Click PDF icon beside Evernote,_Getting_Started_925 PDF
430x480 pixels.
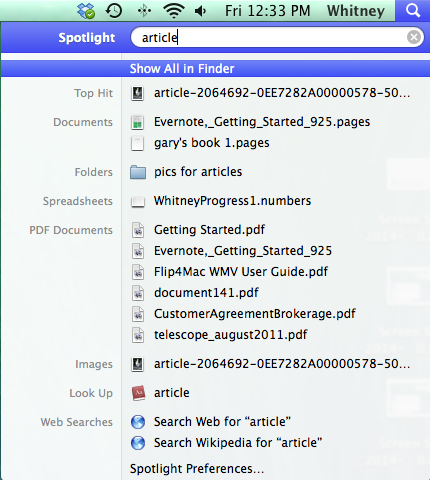[x=138, y=251]
